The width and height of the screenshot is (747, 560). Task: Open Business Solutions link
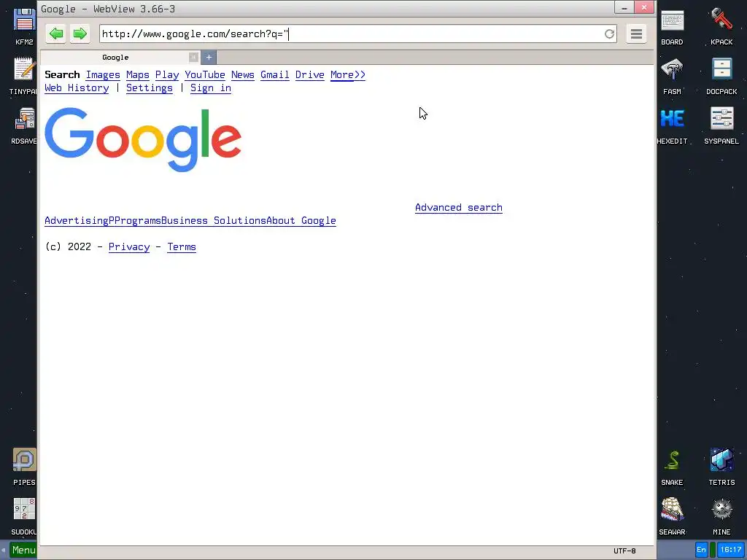(214, 221)
